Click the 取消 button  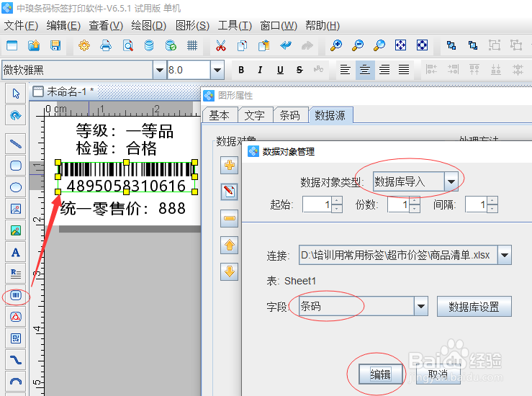(x=438, y=374)
